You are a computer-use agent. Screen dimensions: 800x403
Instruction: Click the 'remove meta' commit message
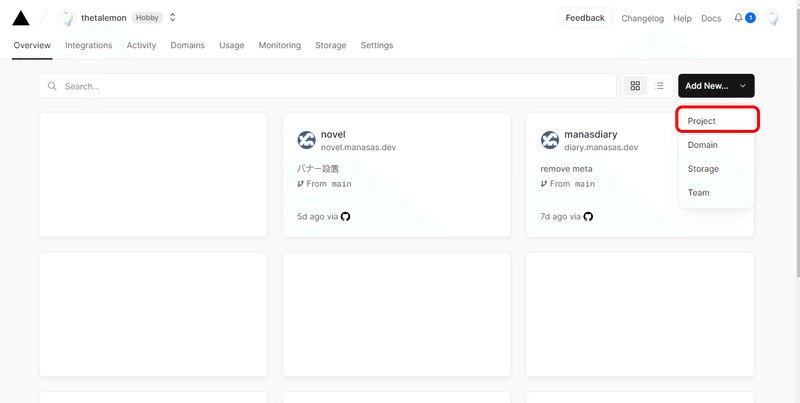coord(566,169)
